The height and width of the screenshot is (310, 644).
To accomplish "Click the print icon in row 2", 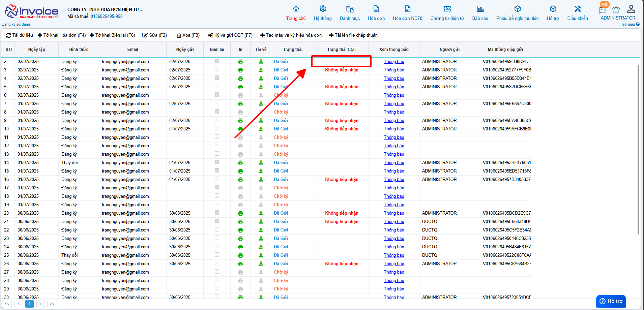I will click(x=240, y=62).
